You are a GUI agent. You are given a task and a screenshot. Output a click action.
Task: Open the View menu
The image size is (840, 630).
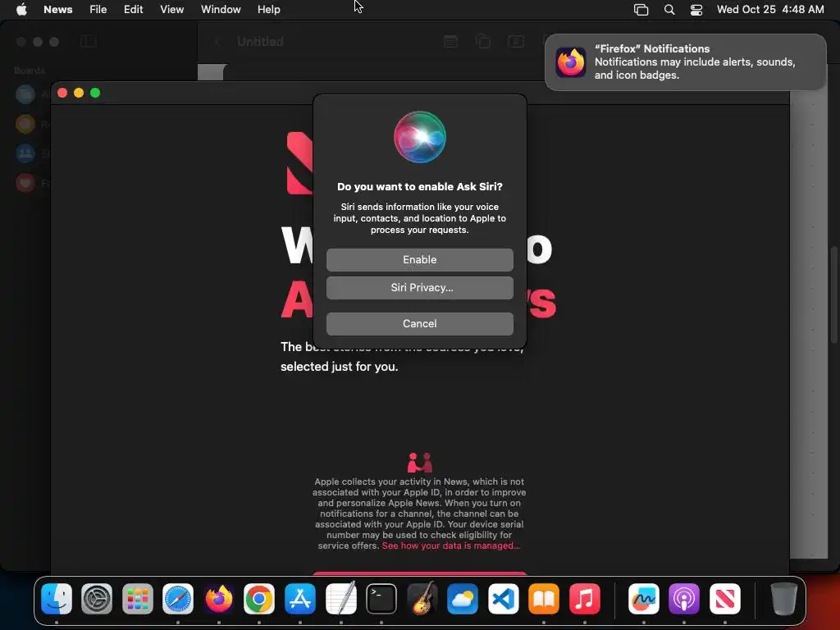172,9
